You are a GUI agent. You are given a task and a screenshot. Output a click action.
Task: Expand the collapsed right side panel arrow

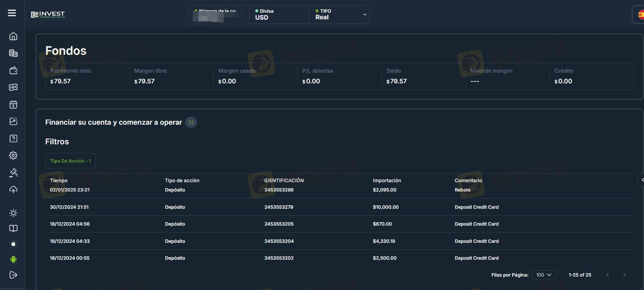point(642,180)
